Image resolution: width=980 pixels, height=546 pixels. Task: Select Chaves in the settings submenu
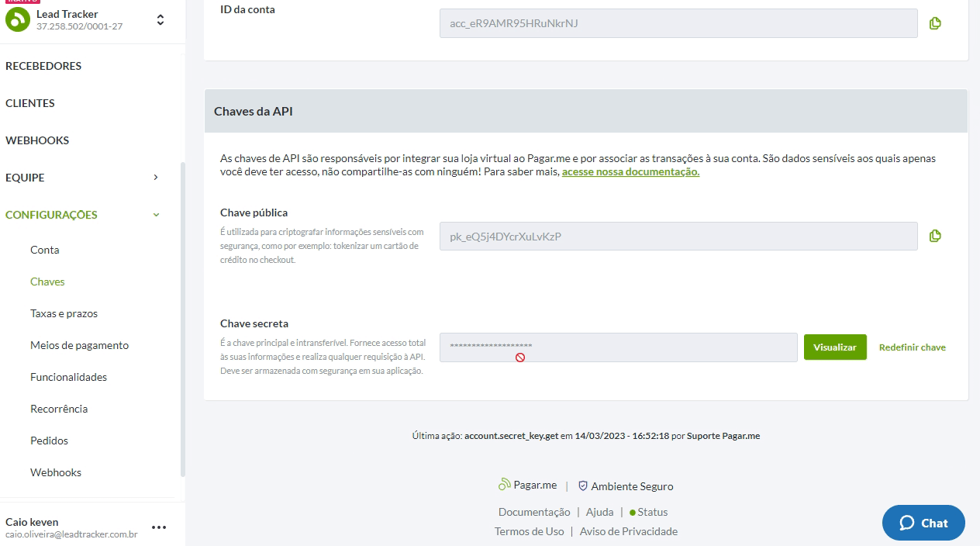47,282
